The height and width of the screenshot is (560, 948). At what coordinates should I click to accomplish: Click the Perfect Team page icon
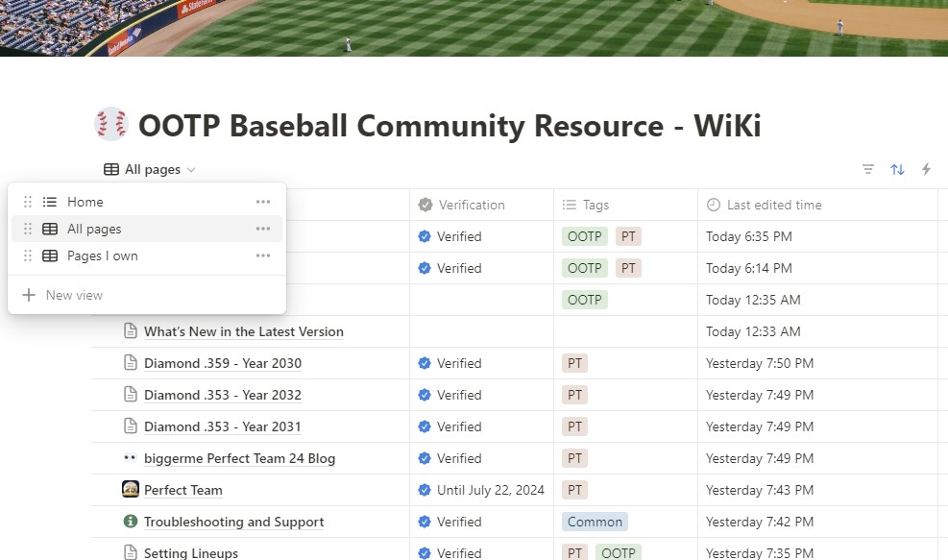tap(131, 489)
